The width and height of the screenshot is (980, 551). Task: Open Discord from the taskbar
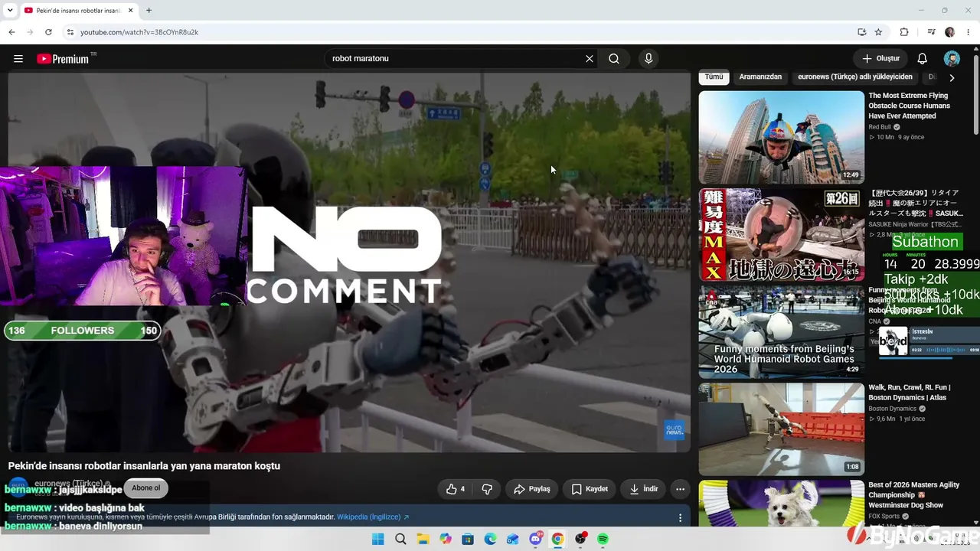tap(535, 540)
